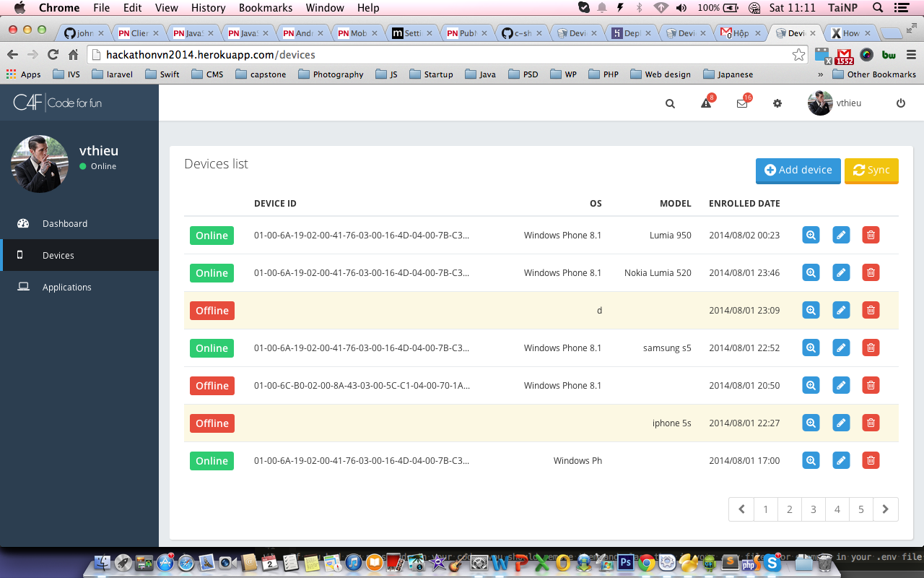Click vthieu sidebar profile photo

(x=40, y=164)
